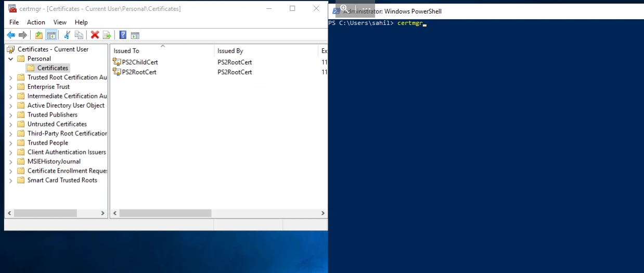This screenshot has width=644, height=273.
Task: Click Issued By value for PS2RootCert row
Action: coord(235,72)
